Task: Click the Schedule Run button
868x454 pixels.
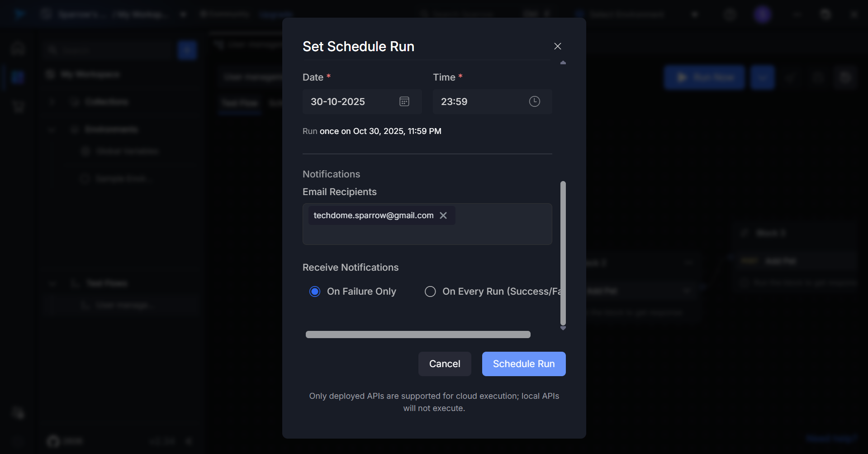Action: [523, 364]
